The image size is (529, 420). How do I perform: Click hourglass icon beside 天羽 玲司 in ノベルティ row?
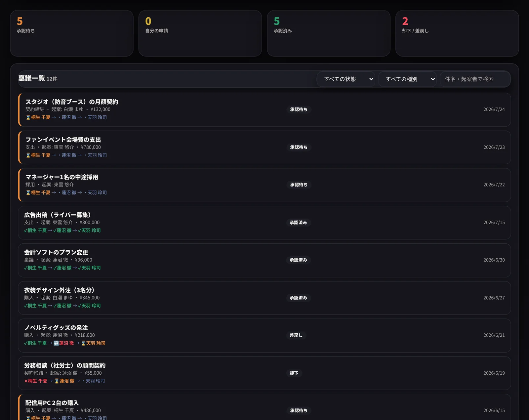click(83, 343)
